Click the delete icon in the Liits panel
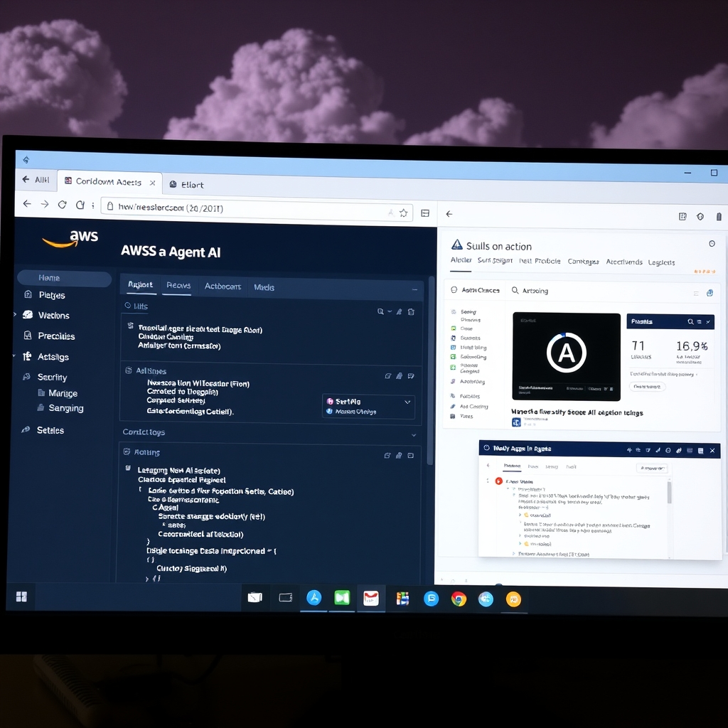This screenshot has width=728, height=728. click(x=412, y=312)
